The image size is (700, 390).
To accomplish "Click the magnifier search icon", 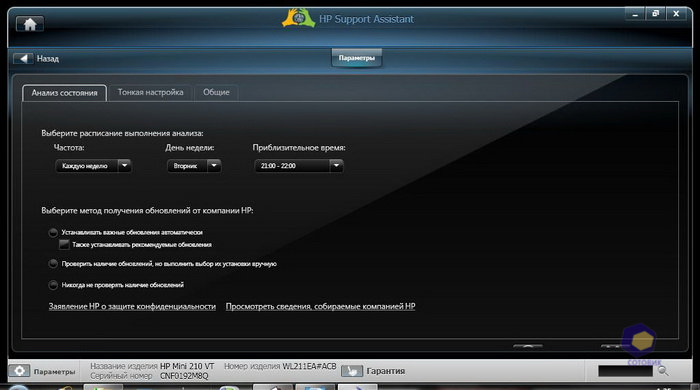I will tap(663, 370).
